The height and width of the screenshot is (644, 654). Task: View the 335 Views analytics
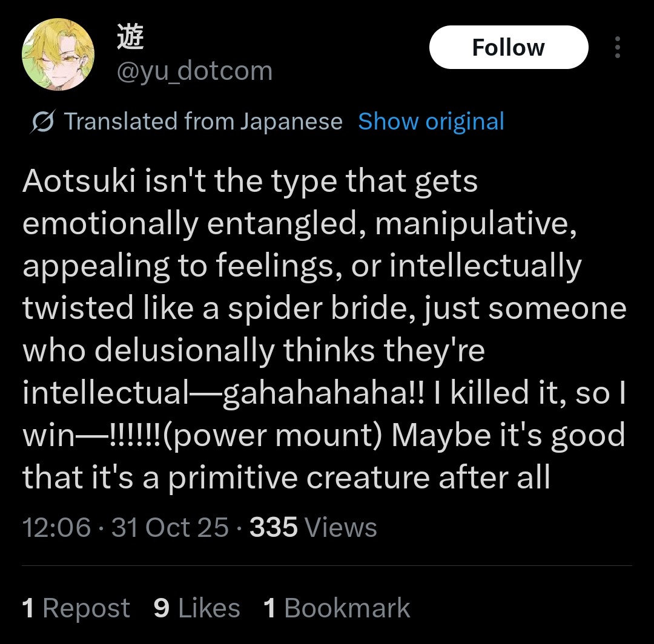(x=313, y=527)
